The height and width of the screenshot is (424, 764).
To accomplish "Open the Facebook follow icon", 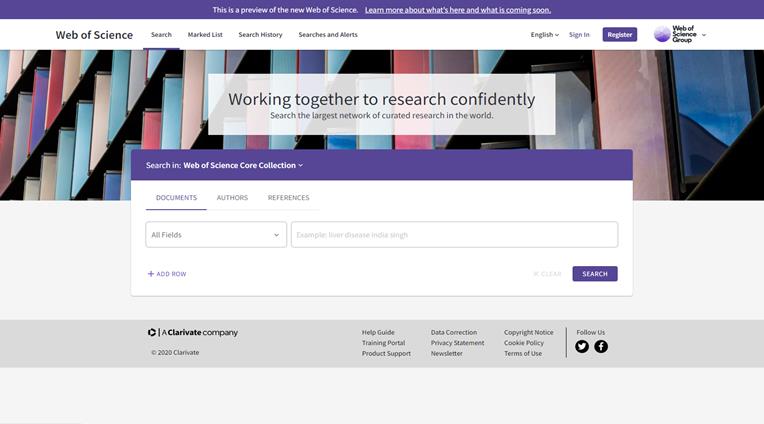I will tap(601, 347).
